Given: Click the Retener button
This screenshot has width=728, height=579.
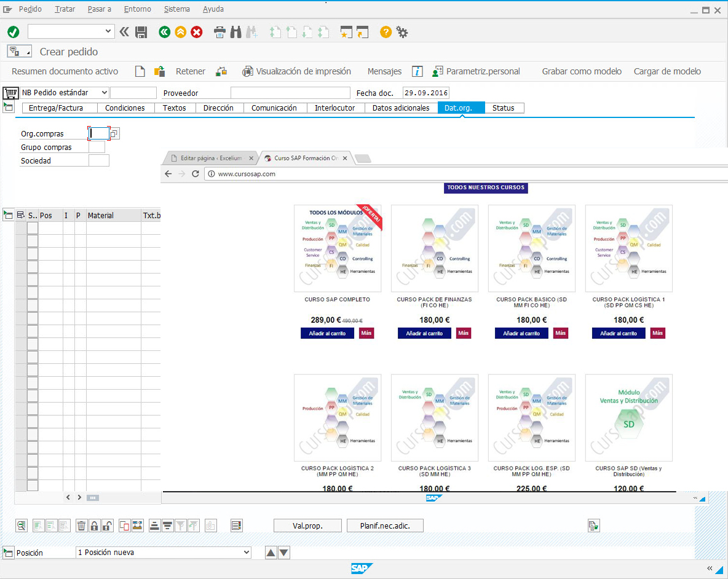Looking at the screenshot, I should pyautogui.click(x=191, y=71).
